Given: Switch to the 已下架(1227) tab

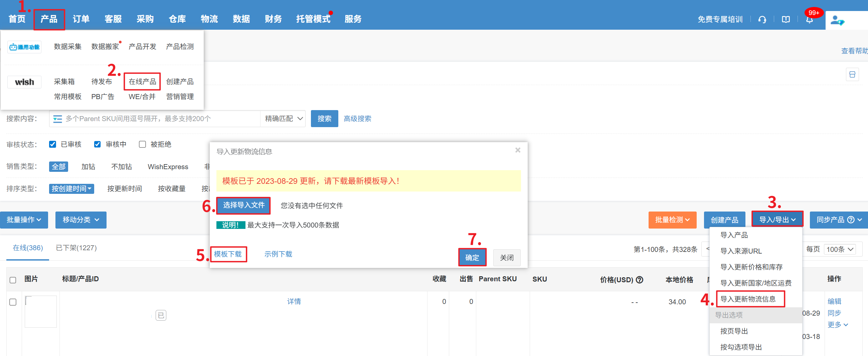Looking at the screenshot, I should click(x=76, y=248).
